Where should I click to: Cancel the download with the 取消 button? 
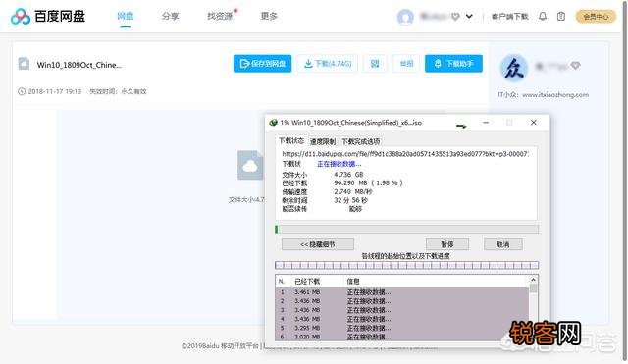click(x=503, y=244)
